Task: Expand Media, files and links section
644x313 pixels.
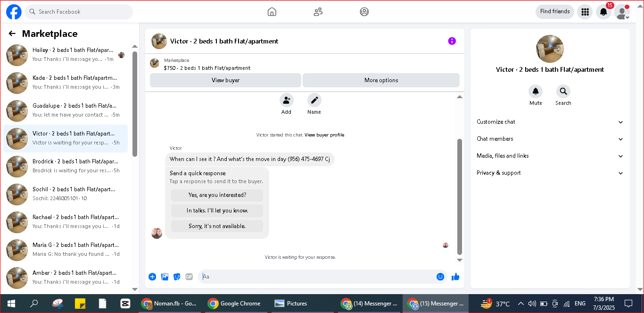Action: (550, 156)
